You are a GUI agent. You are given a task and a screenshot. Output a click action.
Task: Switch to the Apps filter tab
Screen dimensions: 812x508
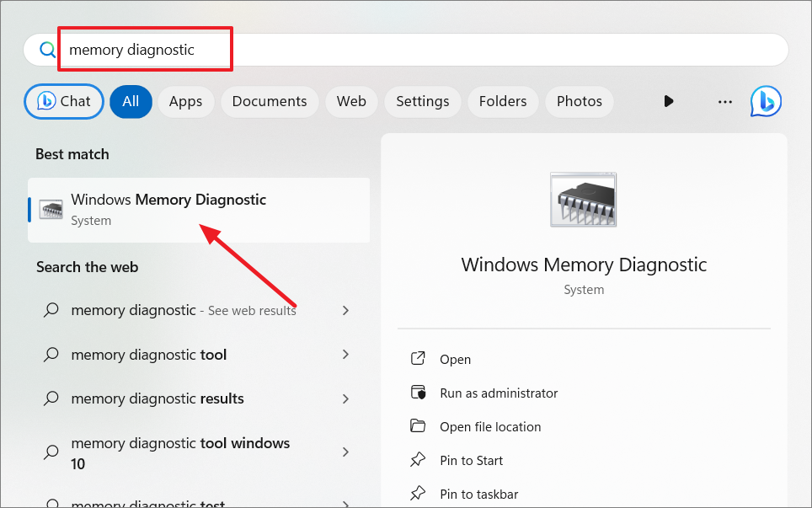(185, 101)
